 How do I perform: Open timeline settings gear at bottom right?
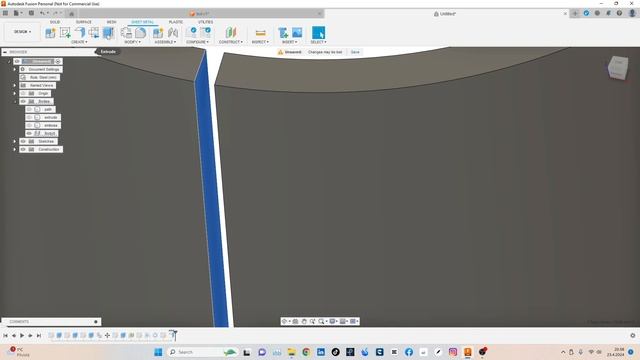coord(633,336)
